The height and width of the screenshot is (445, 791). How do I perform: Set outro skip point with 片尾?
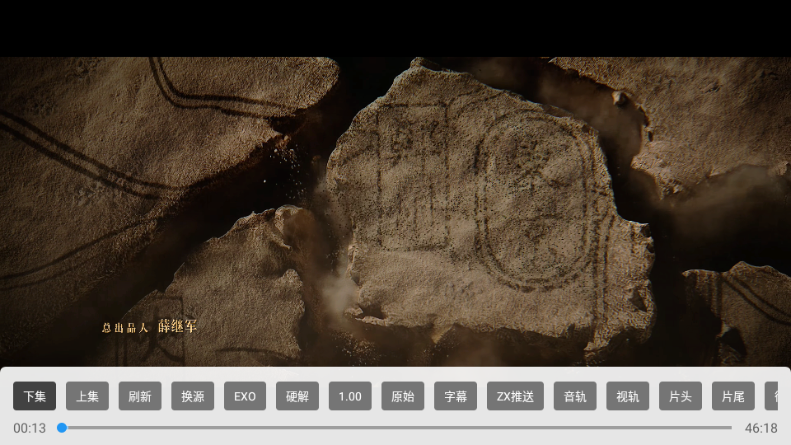tap(733, 396)
